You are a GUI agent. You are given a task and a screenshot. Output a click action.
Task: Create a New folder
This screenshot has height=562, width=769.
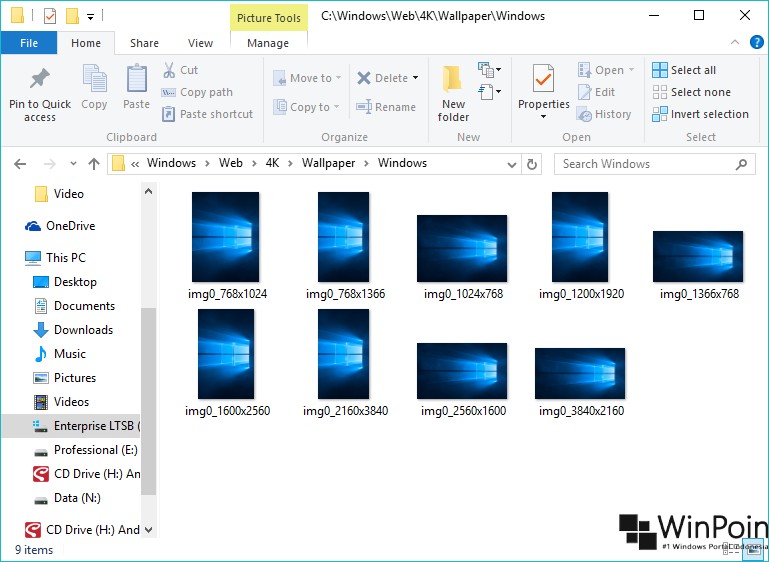coord(453,94)
